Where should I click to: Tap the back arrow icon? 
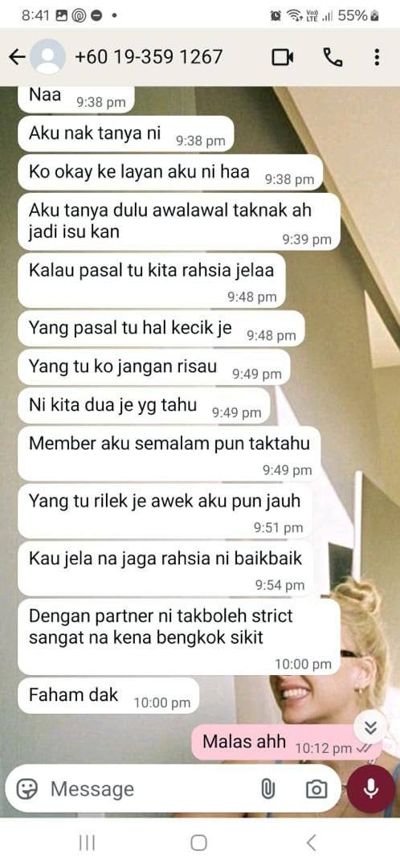(18, 57)
